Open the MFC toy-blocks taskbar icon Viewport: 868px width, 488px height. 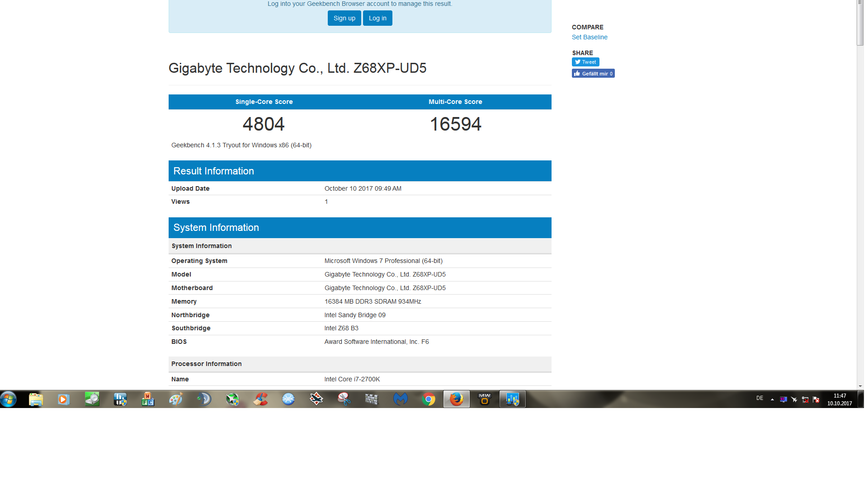pyautogui.click(x=148, y=399)
